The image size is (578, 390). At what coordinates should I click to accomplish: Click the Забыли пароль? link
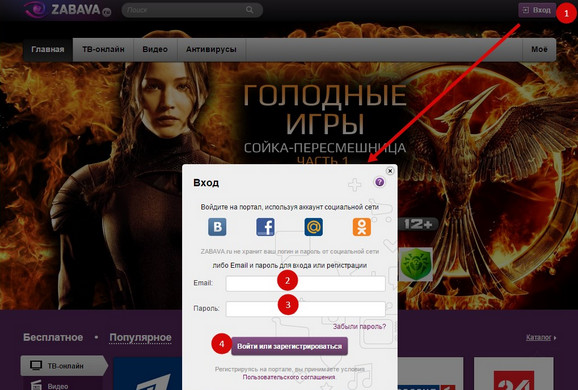tap(359, 327)
